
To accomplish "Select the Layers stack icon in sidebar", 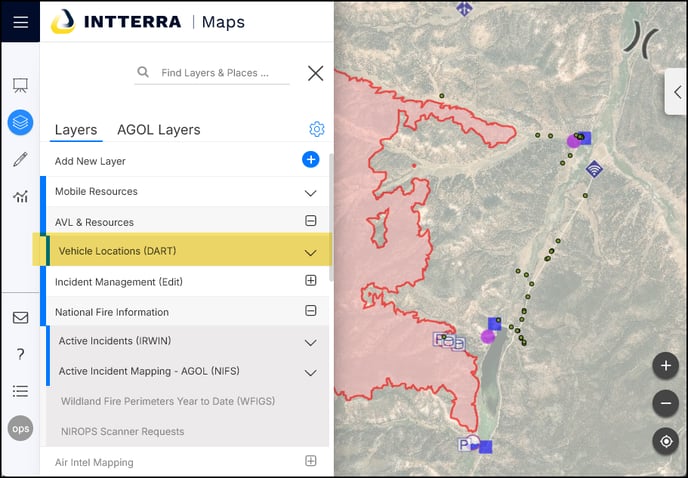I will click(20, 122).
